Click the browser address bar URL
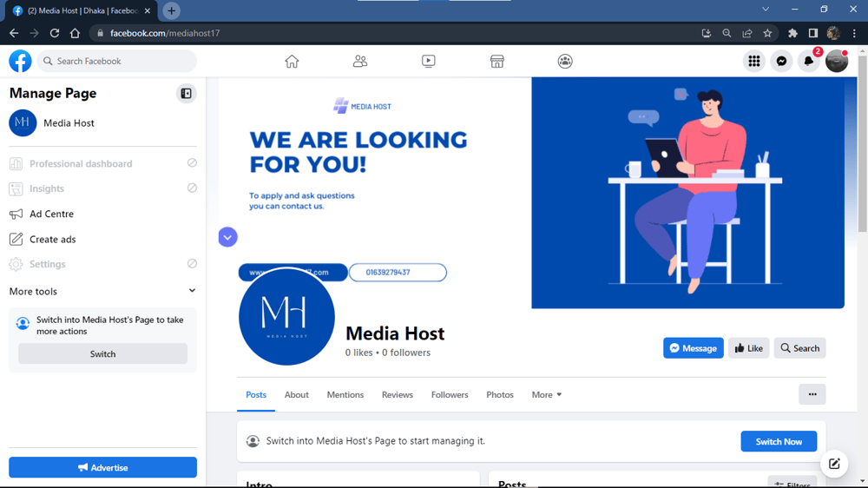 [165, 33]
